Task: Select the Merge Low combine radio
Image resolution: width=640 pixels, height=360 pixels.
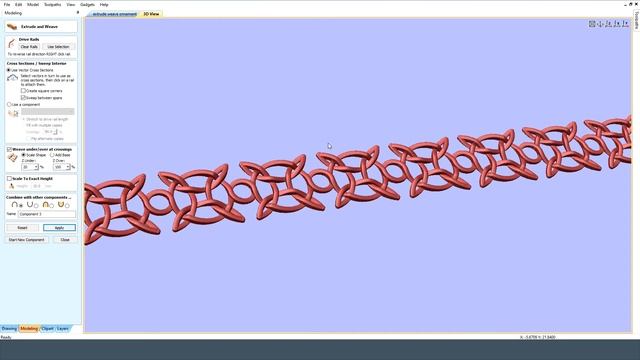Action: (x=67, y=206)
